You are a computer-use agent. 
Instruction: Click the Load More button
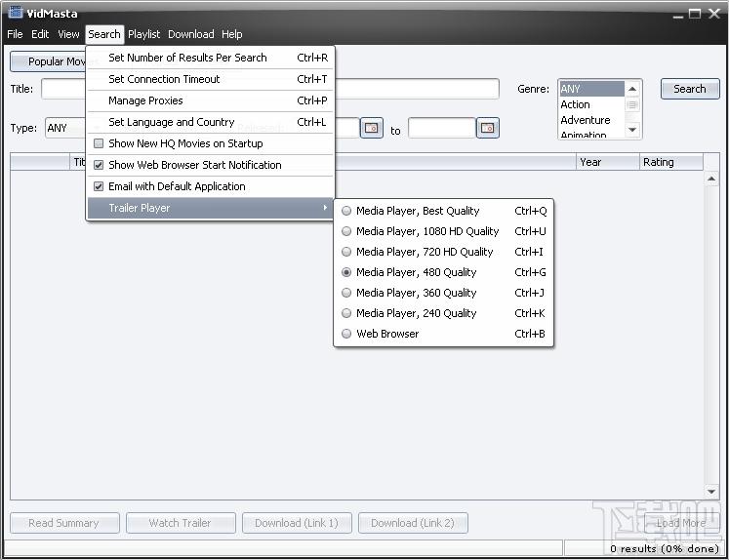coord(681,523)
